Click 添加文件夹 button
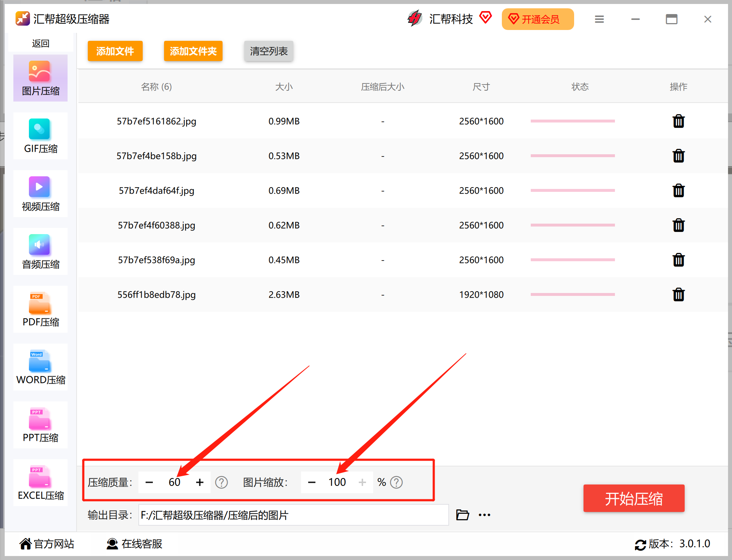This screenshot has width=732, height=560. [x=193, y=51]
